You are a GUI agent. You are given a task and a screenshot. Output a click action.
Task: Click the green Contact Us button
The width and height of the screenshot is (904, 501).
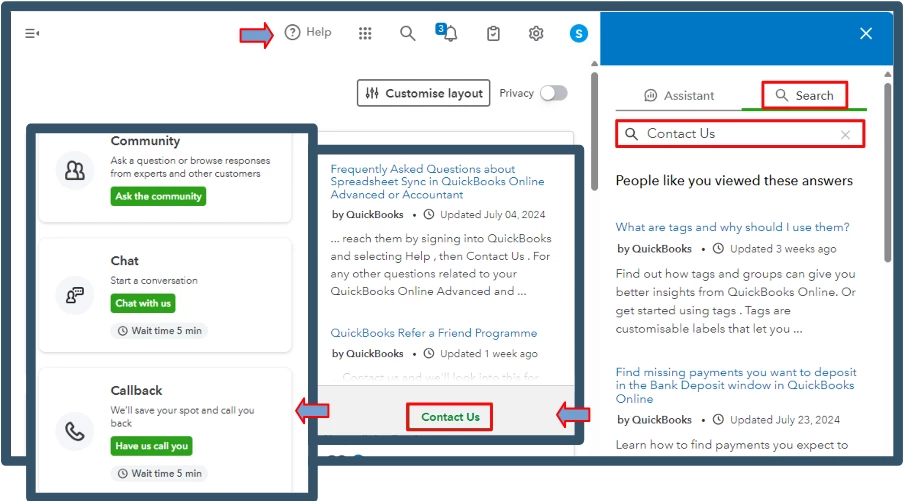tap(450, 417)
